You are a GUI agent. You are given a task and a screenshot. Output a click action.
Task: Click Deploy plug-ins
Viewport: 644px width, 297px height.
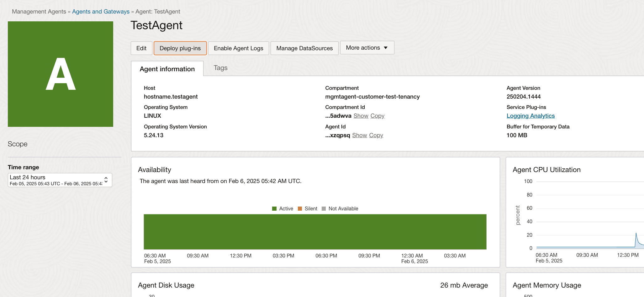(180, 48)
